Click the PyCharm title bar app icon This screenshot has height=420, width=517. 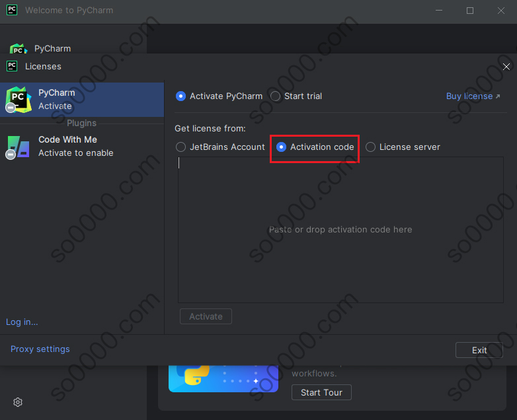[x=12, y=10]
